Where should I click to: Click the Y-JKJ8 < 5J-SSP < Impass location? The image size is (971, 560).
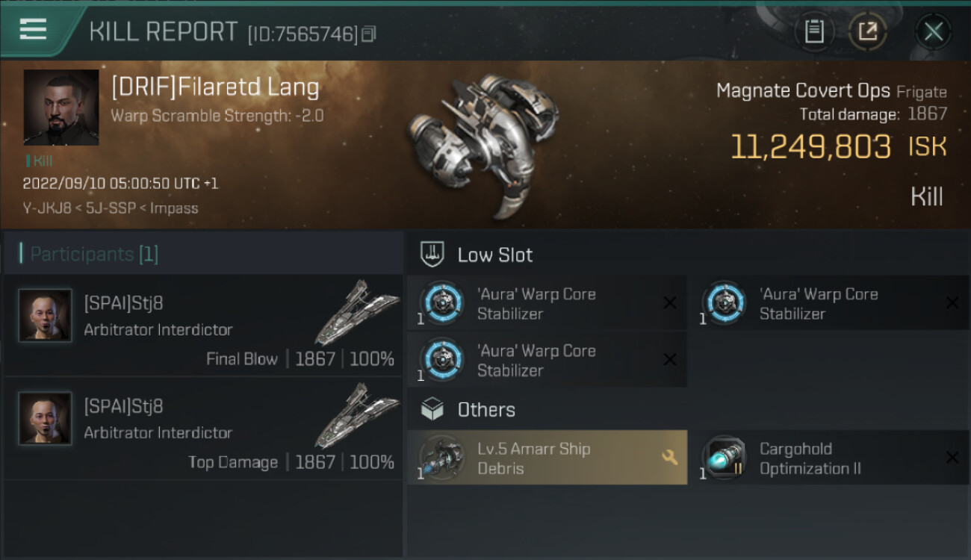click(111, 208)
